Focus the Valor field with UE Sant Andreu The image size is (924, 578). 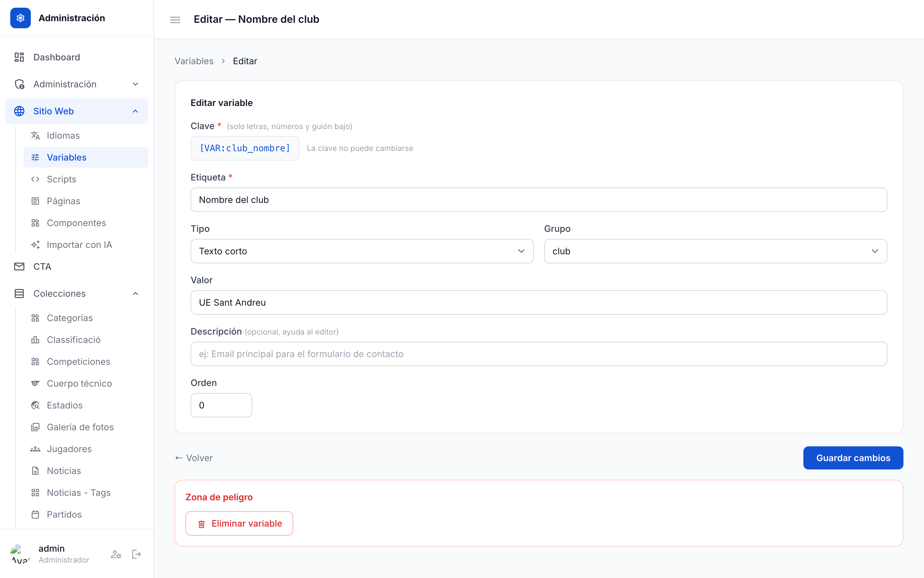coord(539,302)
